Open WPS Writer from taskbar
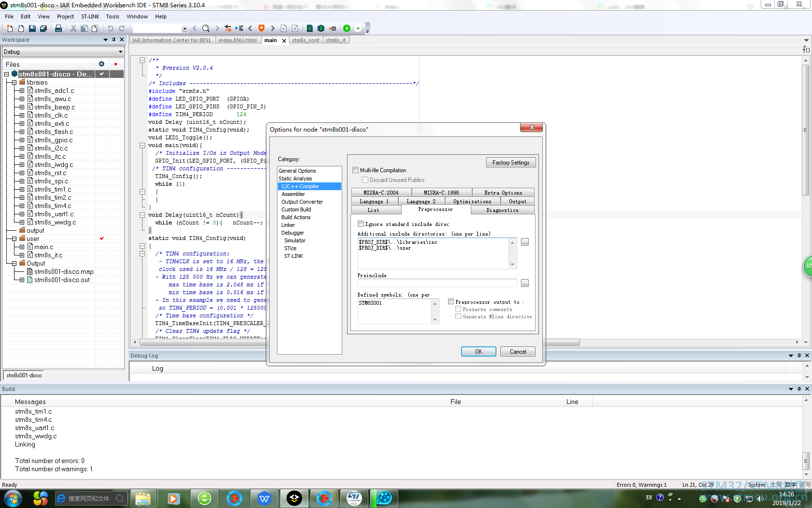 pyautogui.click(x=264, y=498)
